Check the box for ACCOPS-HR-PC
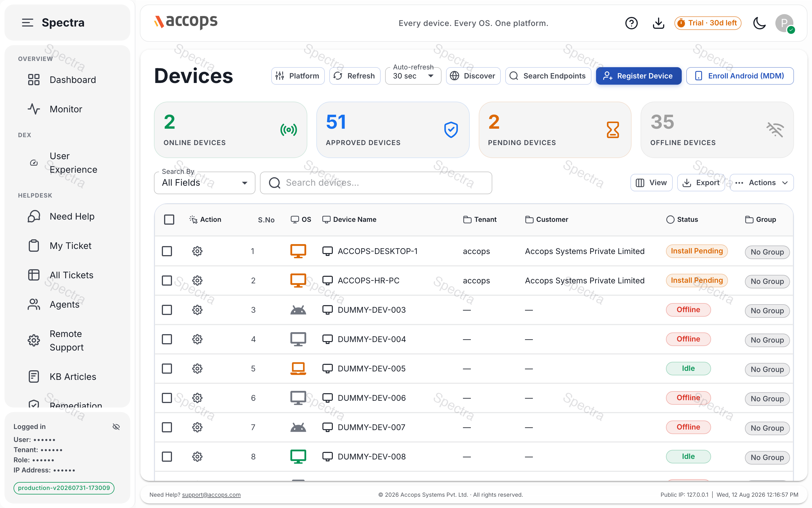The height and width of the screenshot is (508, 812). click(x=167, y=280)
